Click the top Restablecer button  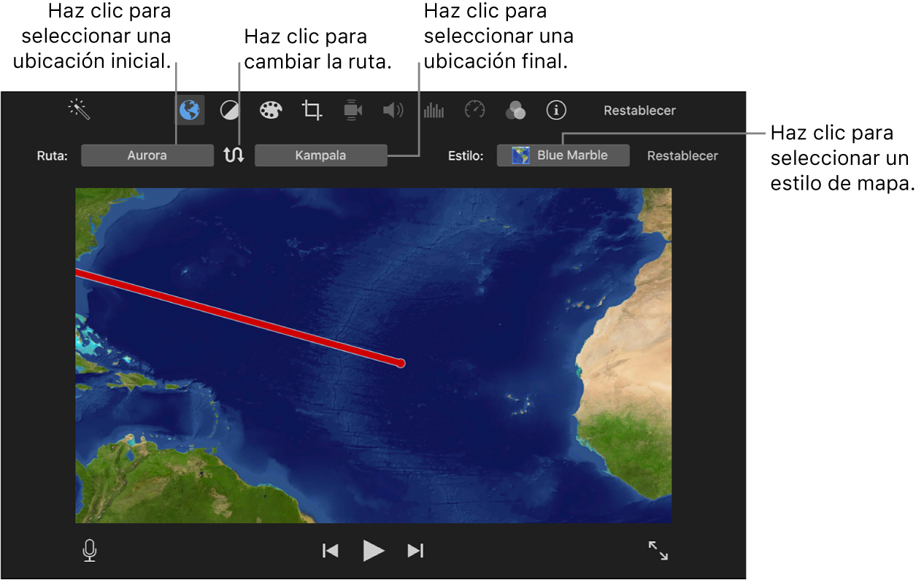639,109
